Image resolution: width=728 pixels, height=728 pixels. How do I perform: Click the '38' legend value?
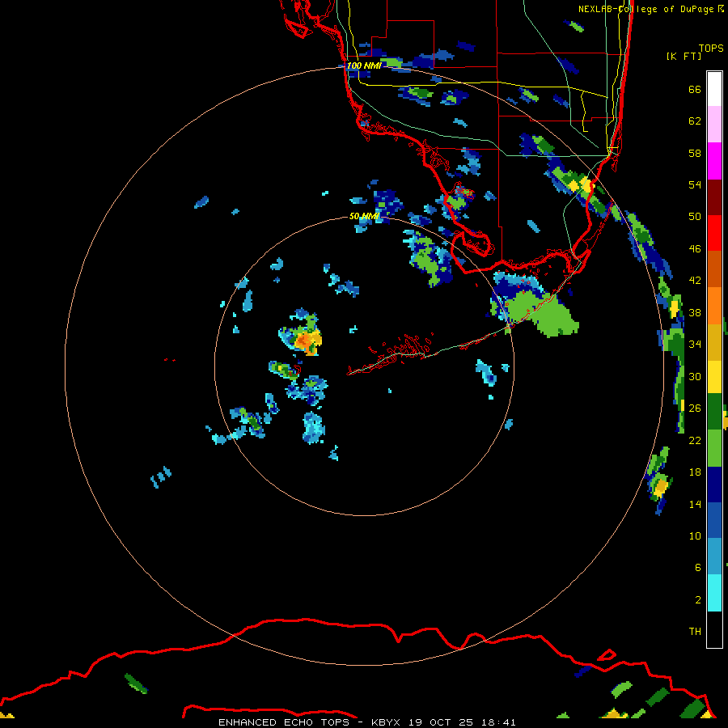click(x=695, y=312)
